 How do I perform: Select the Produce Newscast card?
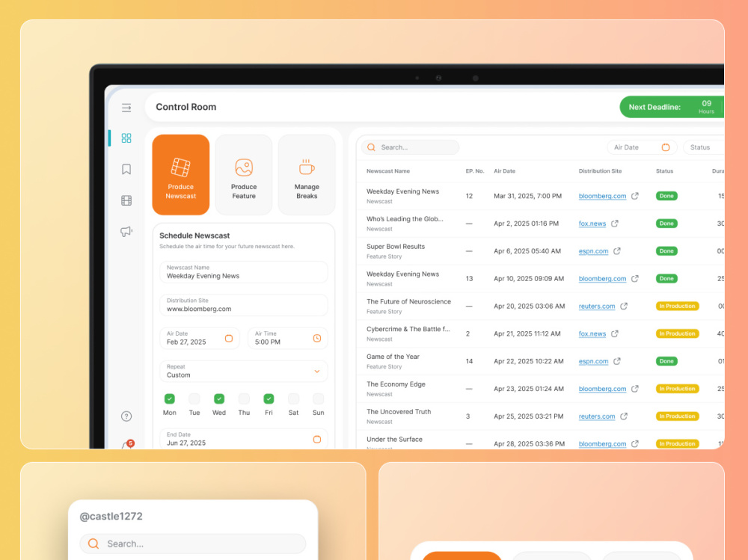181,175
